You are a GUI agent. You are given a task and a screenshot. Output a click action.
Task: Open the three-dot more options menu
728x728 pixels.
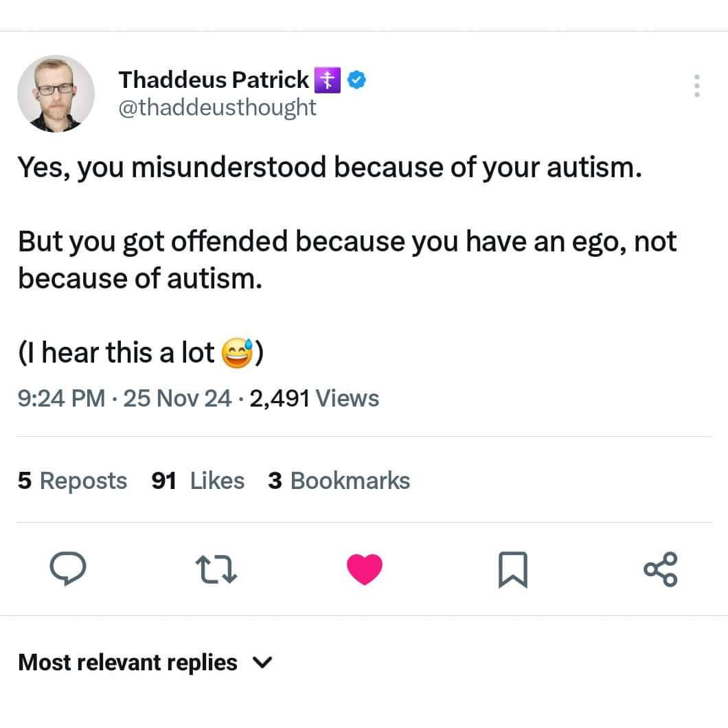tap(696, 86)
